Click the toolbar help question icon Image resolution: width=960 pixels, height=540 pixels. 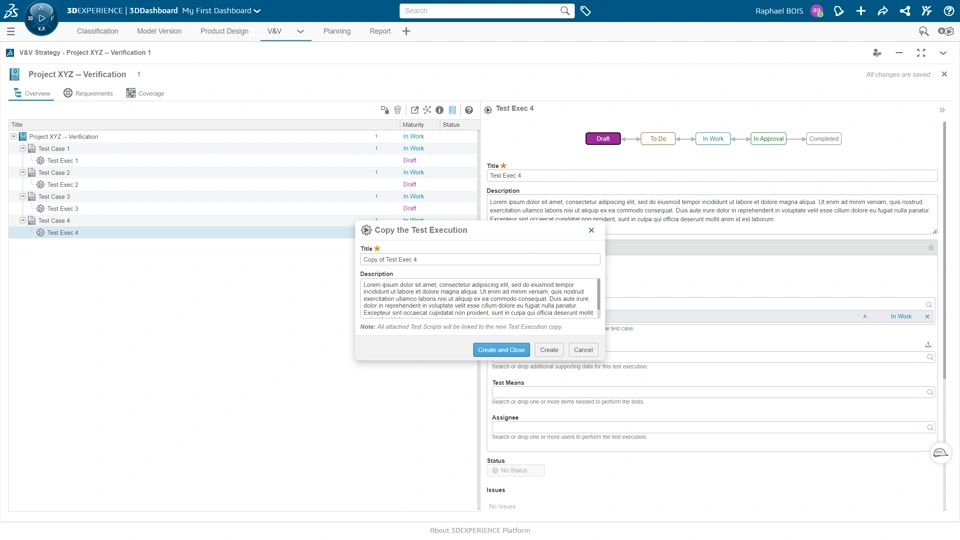pyautogui.click(x=468, y=110)
